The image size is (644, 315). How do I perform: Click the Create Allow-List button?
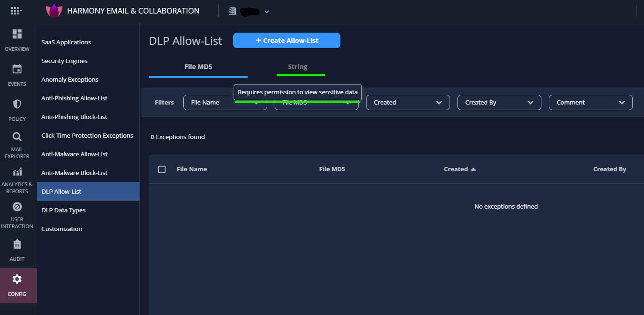click(x=286, y=40)
